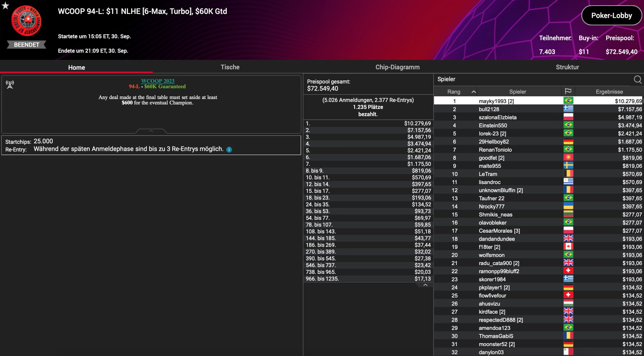This screenshot has width=644, height=356.
Task: Click the WCOOP tournament logo
Action: point(26,21)
